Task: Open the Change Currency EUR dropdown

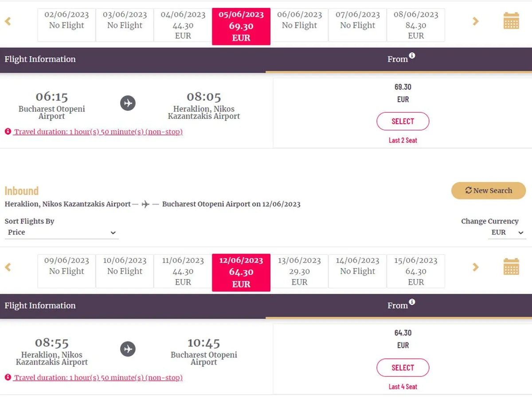Action: [507, 232]
